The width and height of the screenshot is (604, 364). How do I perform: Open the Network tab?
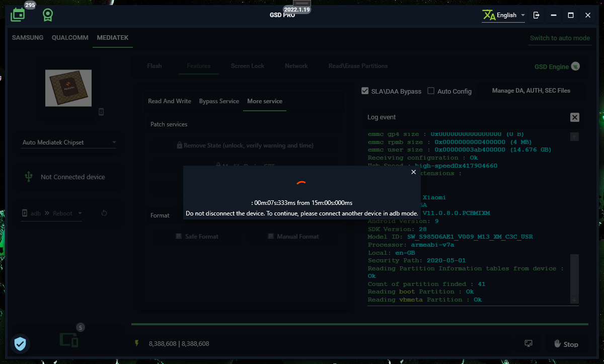296,66
